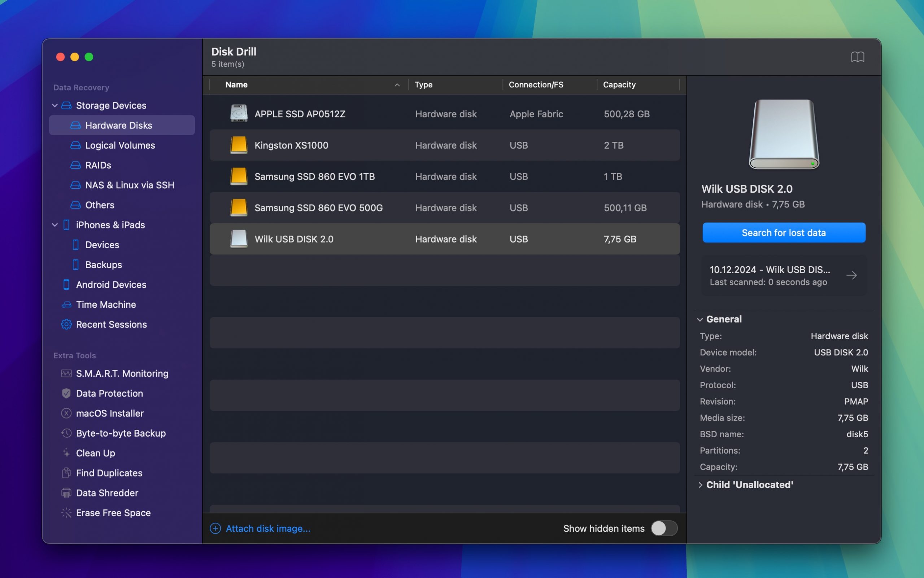This screenshot has width=924, height=578.
Task: Select the Samsung SSD 860 EVO 1TB name
Action: tap(314, 177)
